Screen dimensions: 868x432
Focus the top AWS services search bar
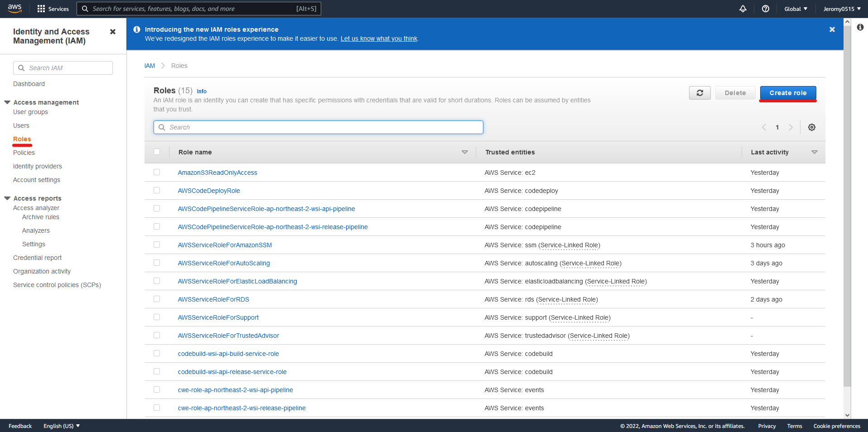199,9
